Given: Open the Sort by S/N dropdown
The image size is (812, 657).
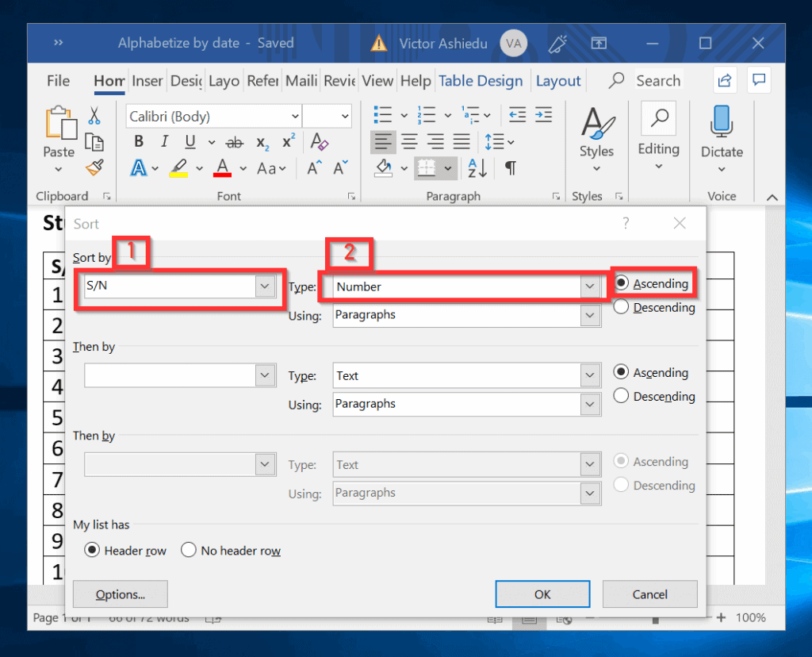Looking at the screenshot, I should [x=265, y=286].
